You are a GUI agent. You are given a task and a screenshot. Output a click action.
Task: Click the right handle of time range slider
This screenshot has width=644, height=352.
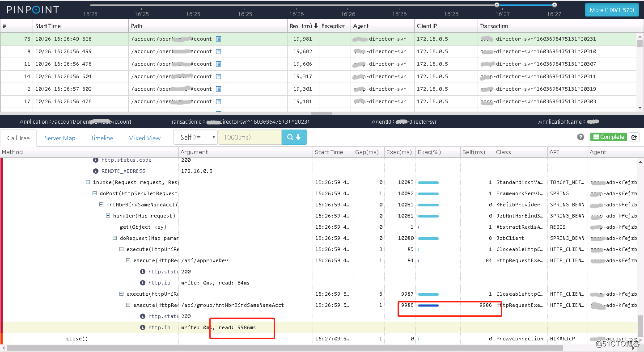click(x=554, y=5)
